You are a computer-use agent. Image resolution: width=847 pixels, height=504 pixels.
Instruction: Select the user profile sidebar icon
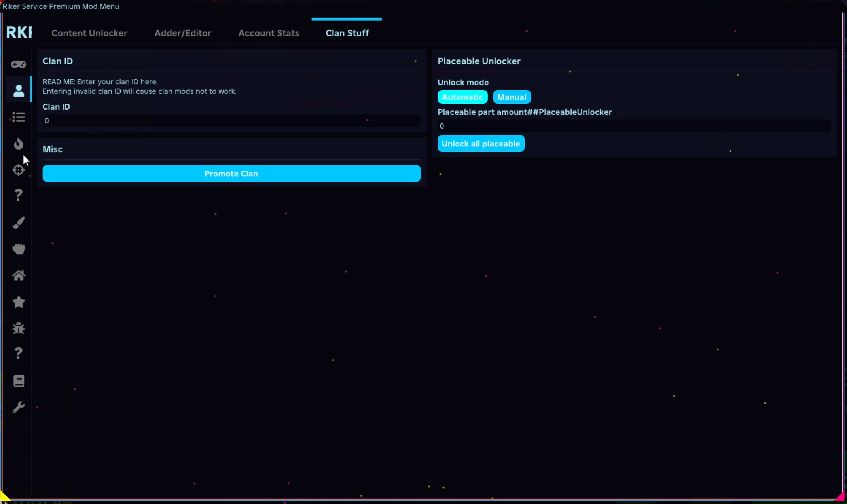click(19, 91)
